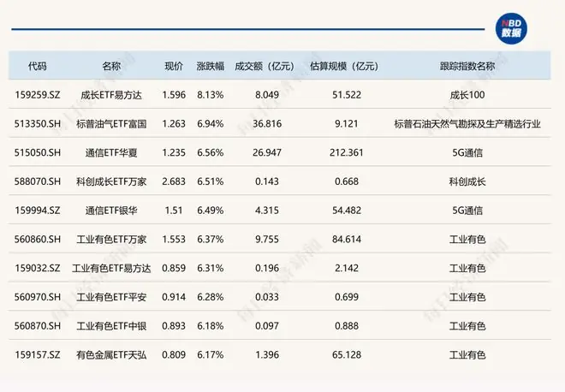Select code 588070.SH
Viewport: 565px width, 392px height.
pyautogui.click(x=38, y=181)
